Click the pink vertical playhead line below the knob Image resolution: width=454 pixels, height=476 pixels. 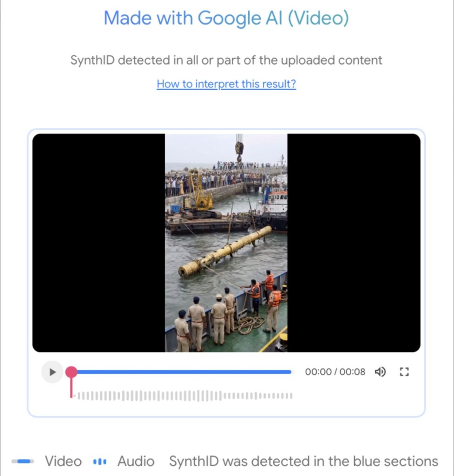pos(71,388)
